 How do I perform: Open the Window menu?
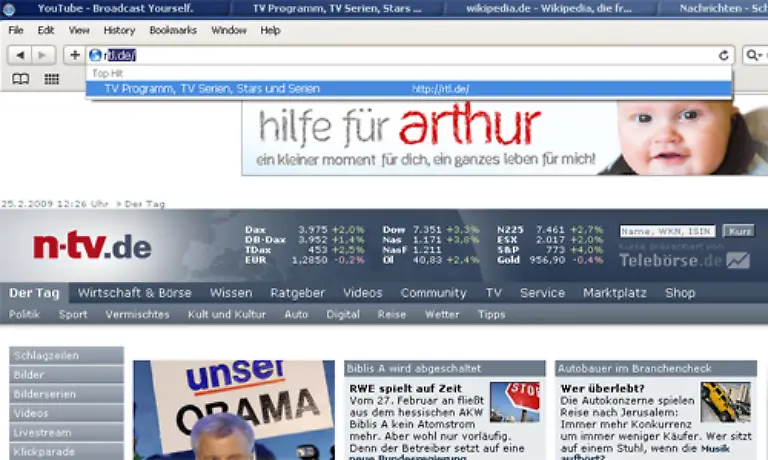(x=229, y=30)
